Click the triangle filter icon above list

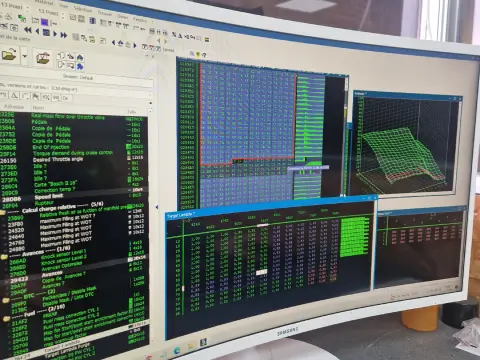tap(15, 96)
